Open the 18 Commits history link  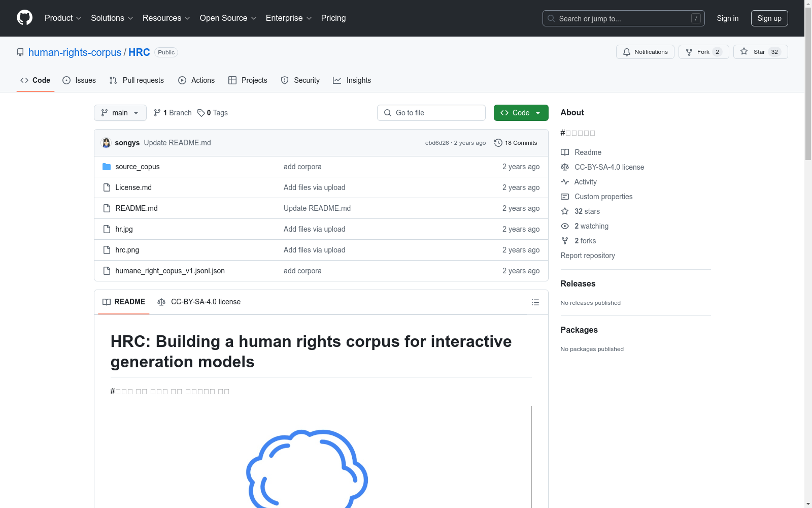tap(516, 143)
